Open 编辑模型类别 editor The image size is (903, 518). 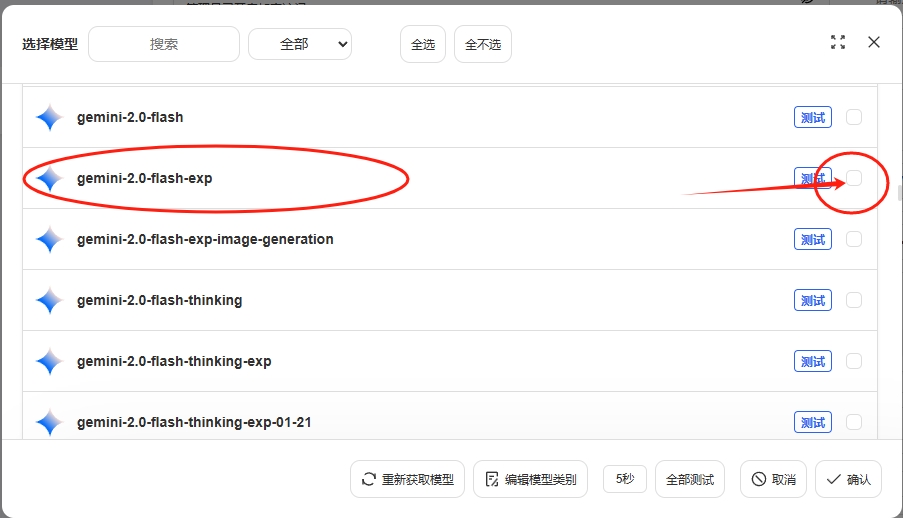[530, 479]
